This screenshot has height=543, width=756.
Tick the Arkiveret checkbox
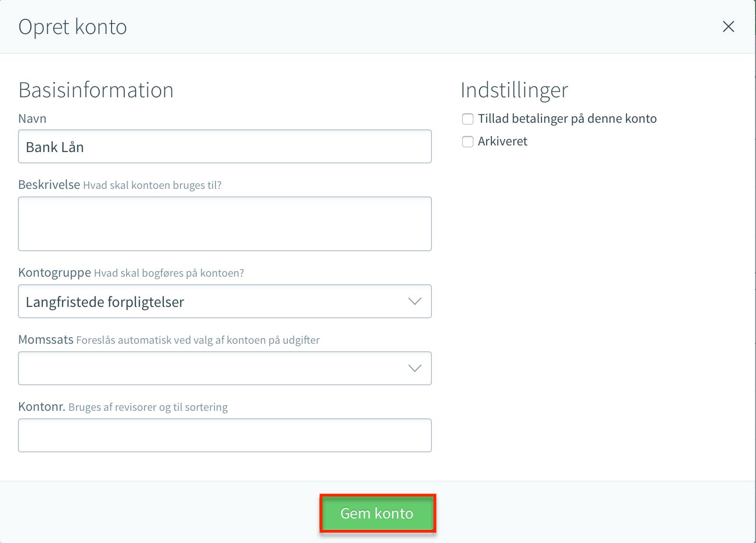(468, 142)
